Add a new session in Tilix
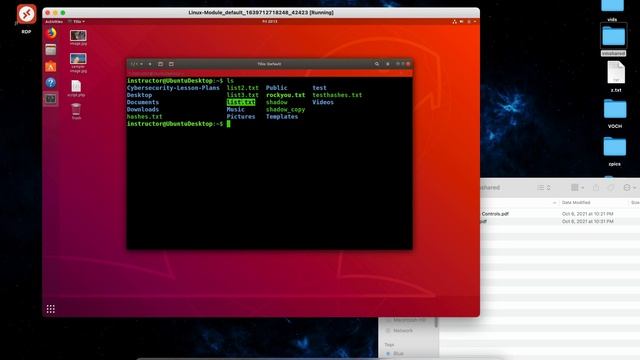Image resolution: width=640 pixels, height=360 pixels. (x=150, y=64)
